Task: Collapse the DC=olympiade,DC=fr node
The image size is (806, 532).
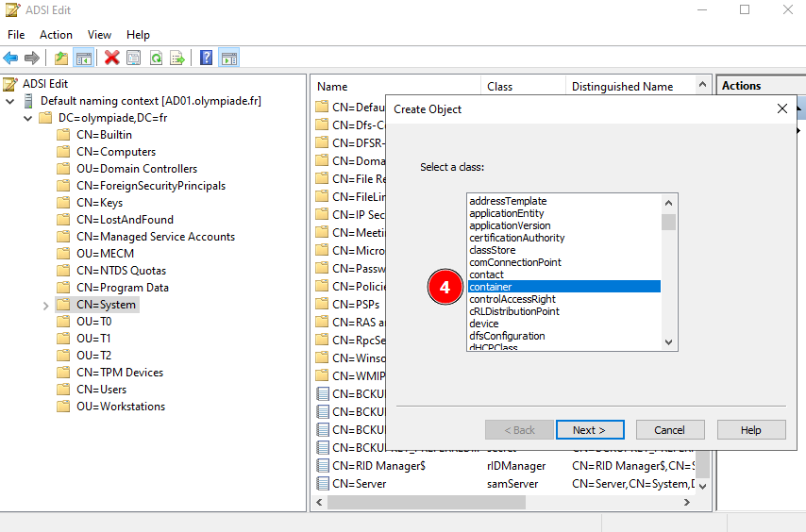Action: pyautogui.click(x=27, y=118)
